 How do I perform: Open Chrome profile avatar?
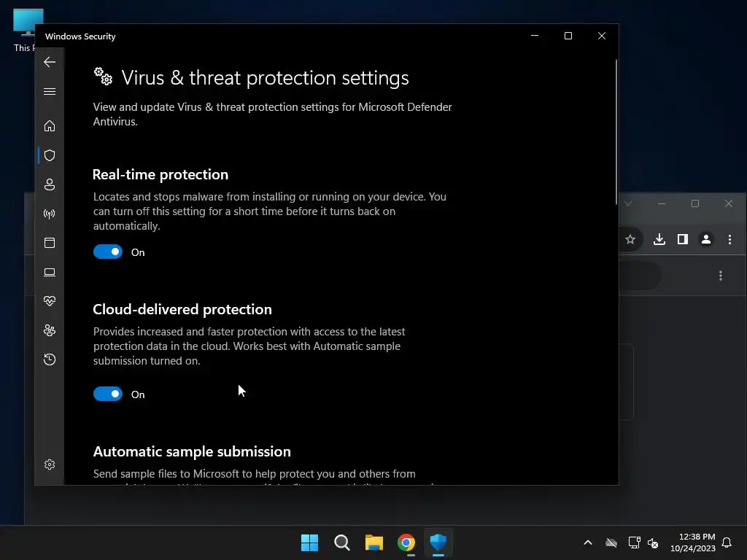pyautogui.click(x=706, y=239)
